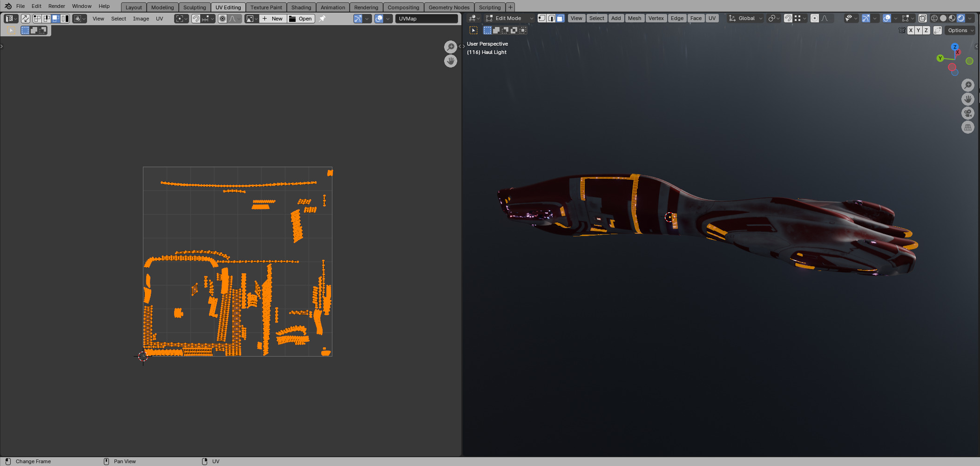Screen dimensions: 980x466
Task: Toggle UV editor overlays
Action: pos(379,19)
